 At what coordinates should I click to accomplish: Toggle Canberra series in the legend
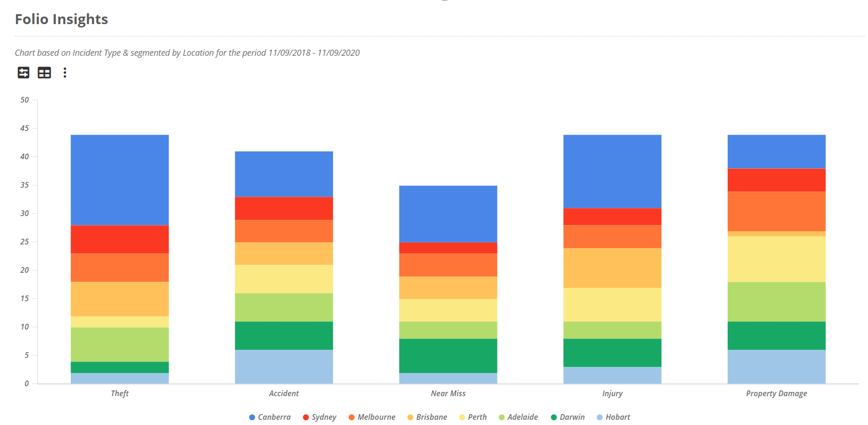point(270,417)
